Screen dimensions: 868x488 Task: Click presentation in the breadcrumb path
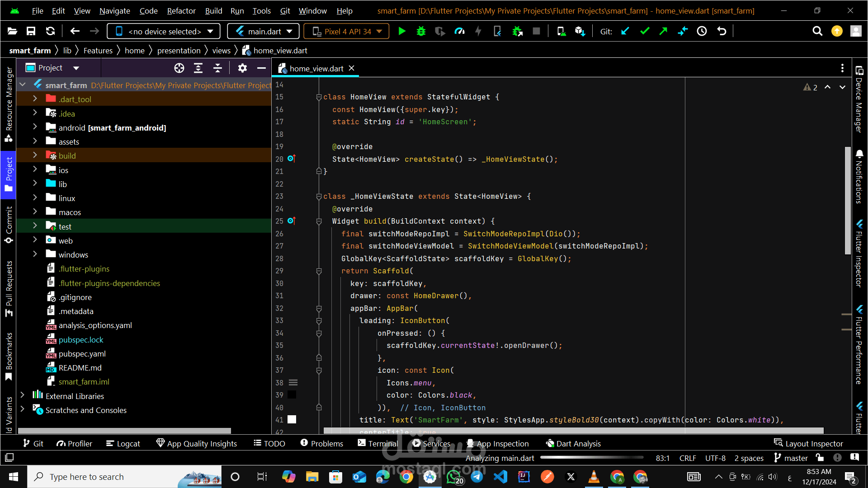click(x=179, y=51)
